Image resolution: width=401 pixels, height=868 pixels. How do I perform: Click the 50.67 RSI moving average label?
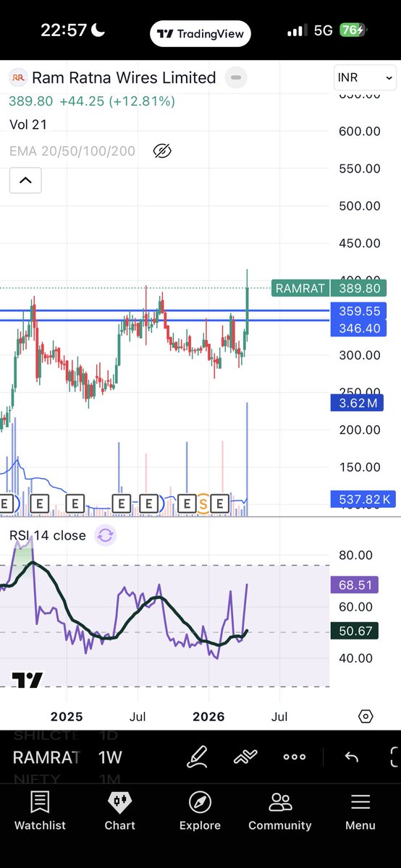(355, 631)
